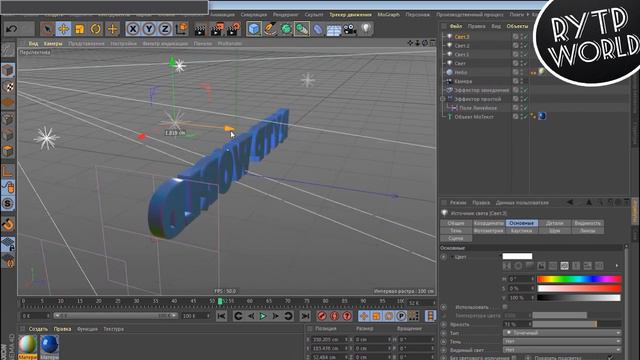The image size is (640, 360).
Task: Activate the Move tool
Action: click(63, 29)
